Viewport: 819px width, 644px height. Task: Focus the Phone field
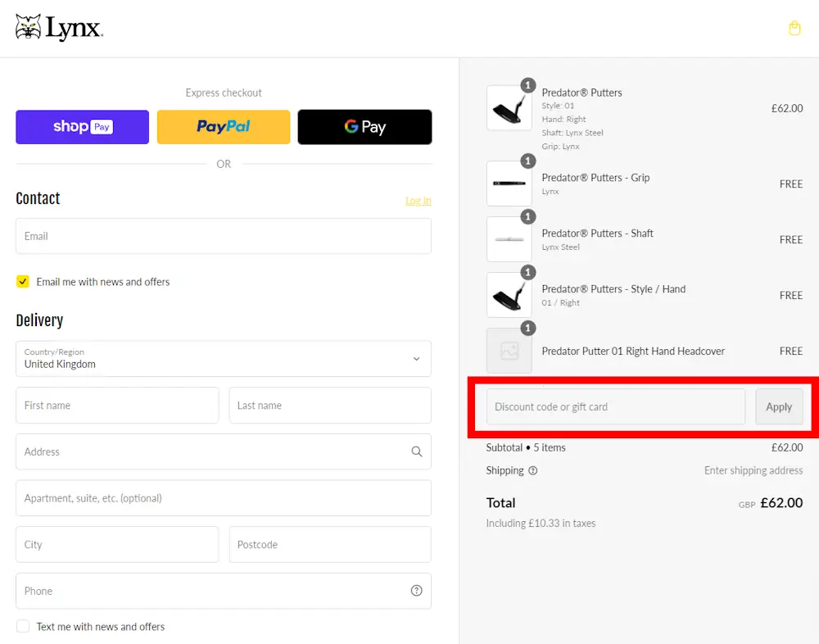click(224, 591)
